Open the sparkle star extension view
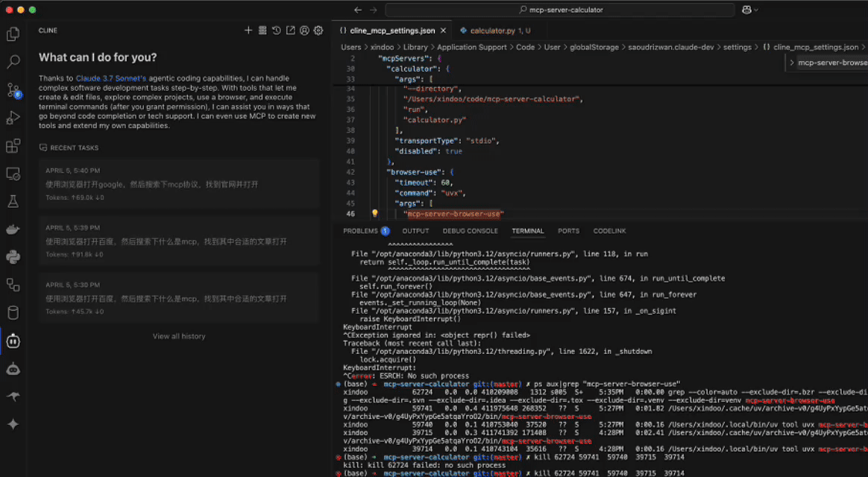The image size is (868, 477). (13, 424)
